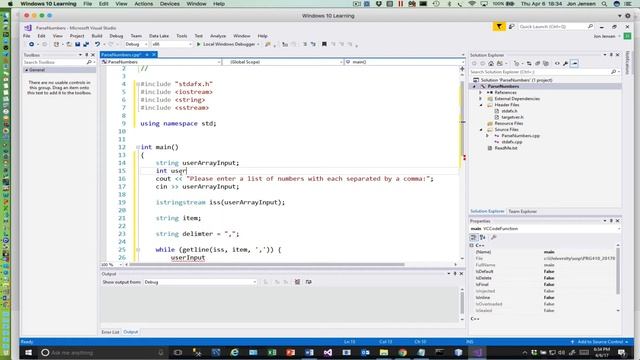Select stdafx.cpp in Solution Explorer
640x360 pixels.
(x=512, y=142)
